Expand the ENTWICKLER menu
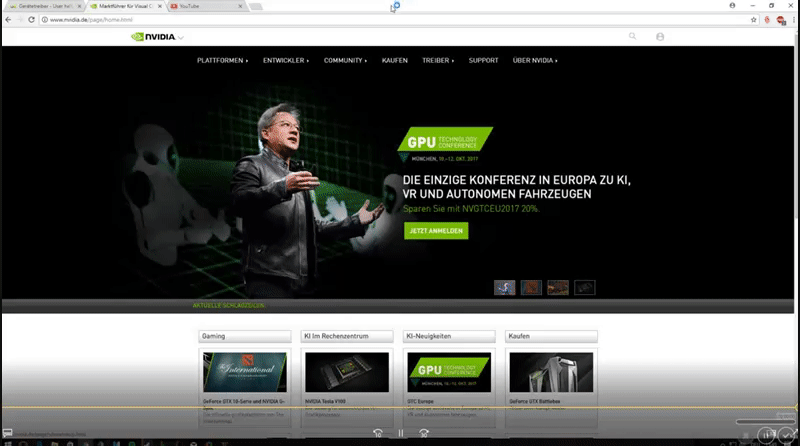This screenshot has width=800, height=446. (x=286, y=60)
